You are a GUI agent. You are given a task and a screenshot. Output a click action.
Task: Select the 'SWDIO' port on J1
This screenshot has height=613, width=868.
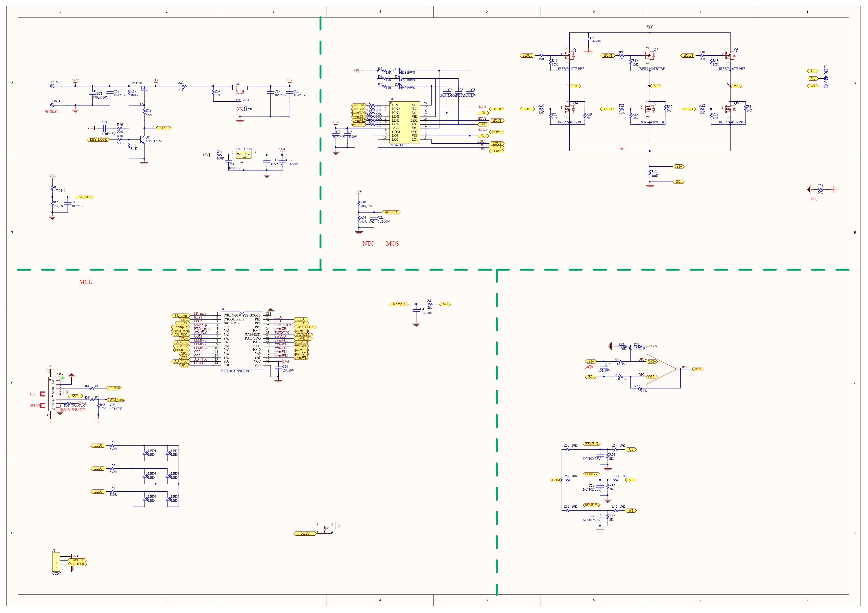coord(77,561)
